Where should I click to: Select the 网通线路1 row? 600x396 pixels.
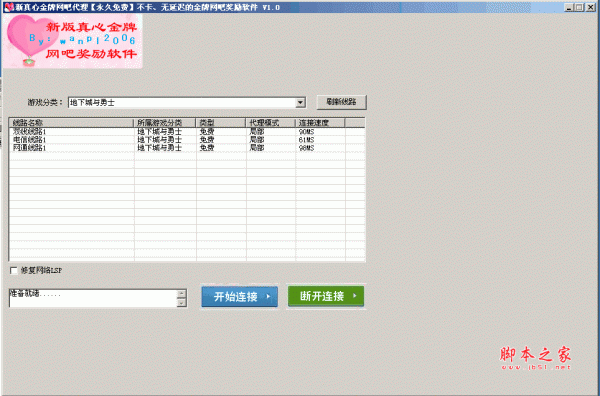[x=187, y=148]
